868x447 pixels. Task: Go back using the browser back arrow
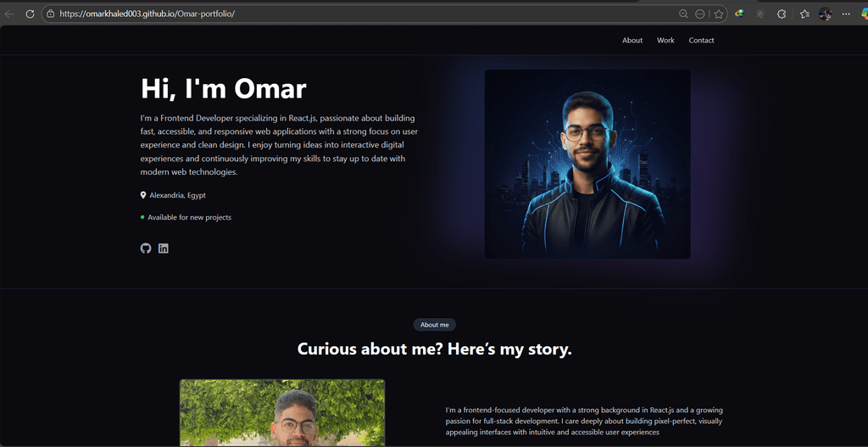click(x=9, y=14)
